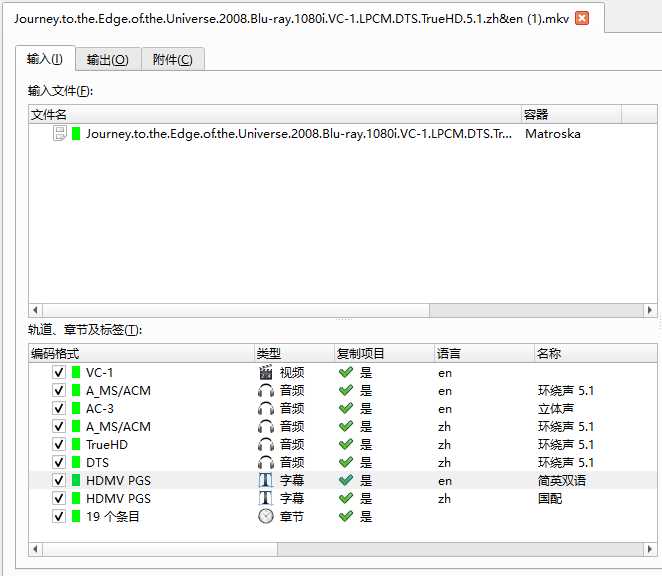Click the subtitle T icon on the 简英双语 row
662x576 pixels.
coord(266,480)
